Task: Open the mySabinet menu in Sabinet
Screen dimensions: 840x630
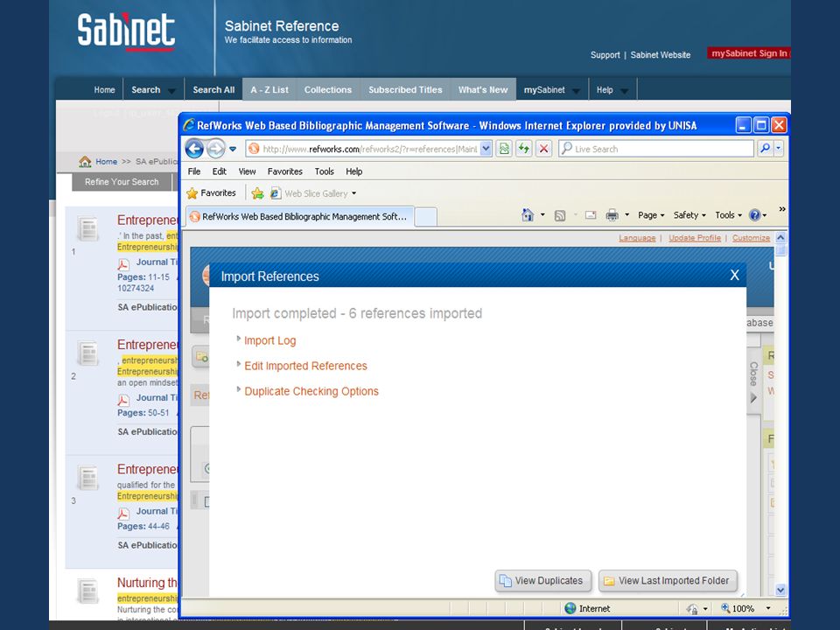Action: pos(552,90)
